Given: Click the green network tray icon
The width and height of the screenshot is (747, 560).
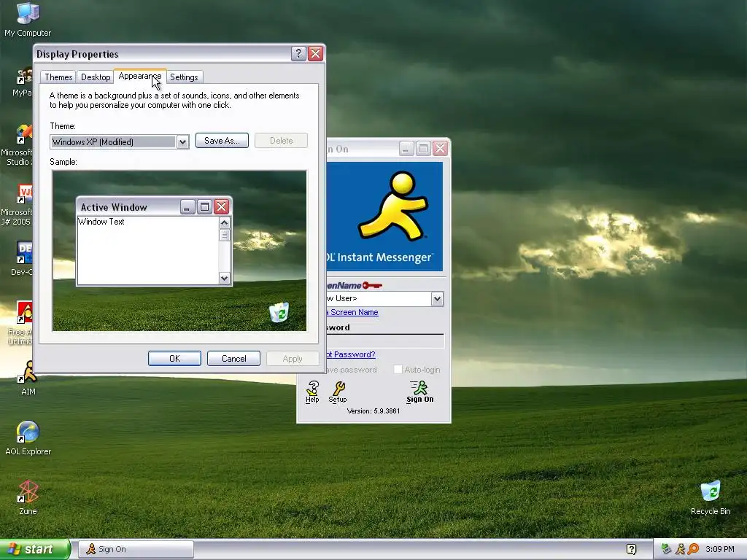Looking at the screenshot, I should click(x=666, y=549).
